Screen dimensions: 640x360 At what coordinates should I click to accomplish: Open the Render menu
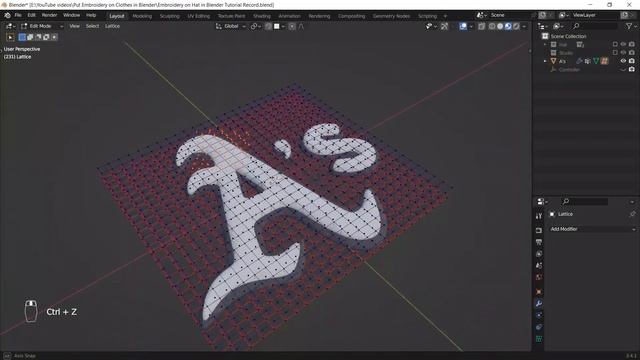pos(49,15)
